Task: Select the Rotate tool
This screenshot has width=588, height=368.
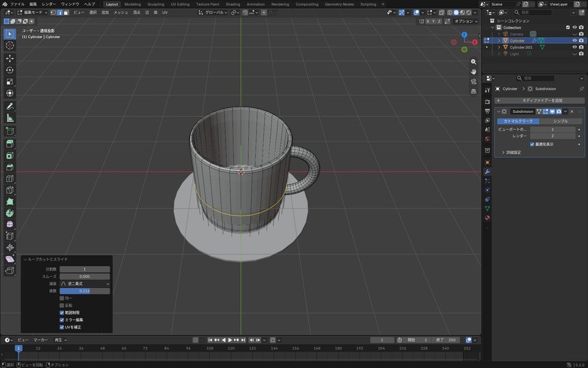Action: point(10,70)
